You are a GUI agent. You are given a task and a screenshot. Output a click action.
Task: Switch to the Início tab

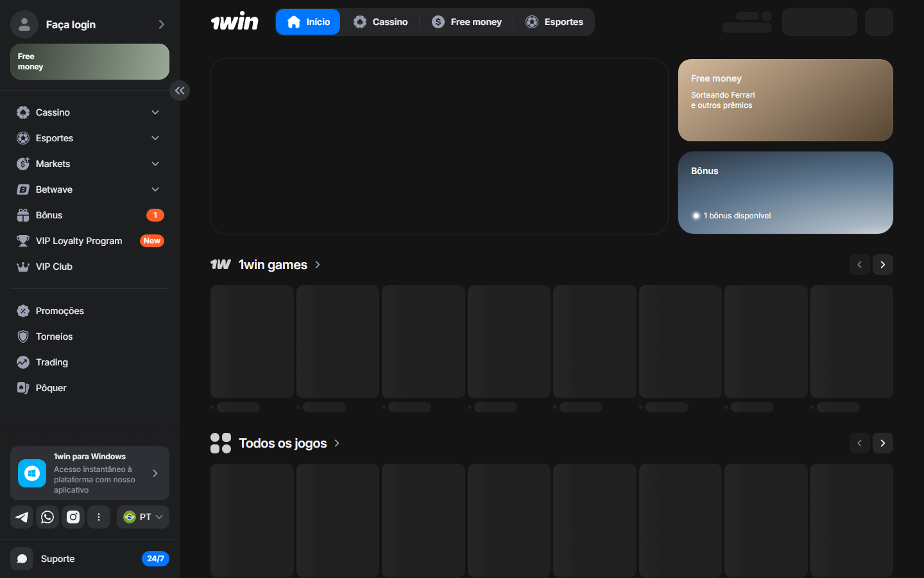pyautogui.click(x=308, y=22)
